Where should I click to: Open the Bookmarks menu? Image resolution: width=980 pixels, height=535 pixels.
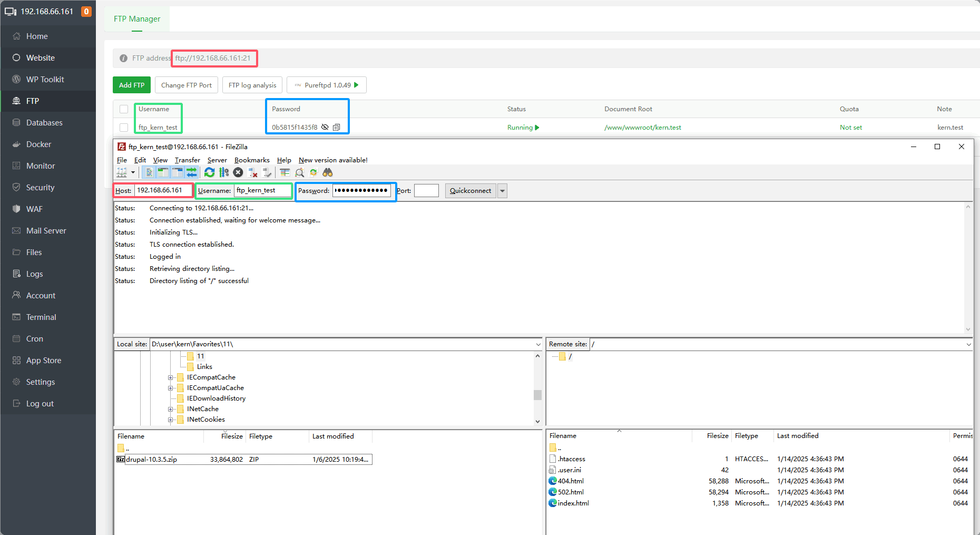252,160
